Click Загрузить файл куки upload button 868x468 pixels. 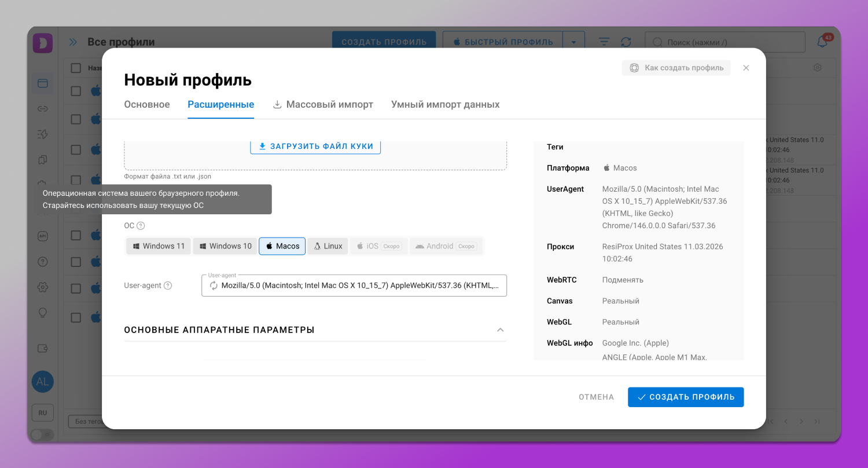tap(315, 147)
